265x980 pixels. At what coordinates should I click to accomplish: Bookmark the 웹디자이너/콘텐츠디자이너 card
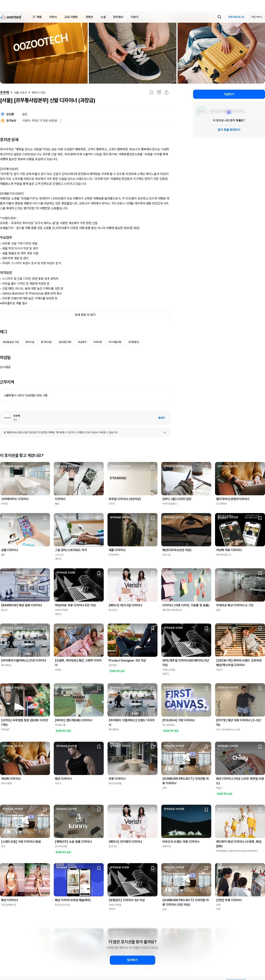[x=260, y=467]
